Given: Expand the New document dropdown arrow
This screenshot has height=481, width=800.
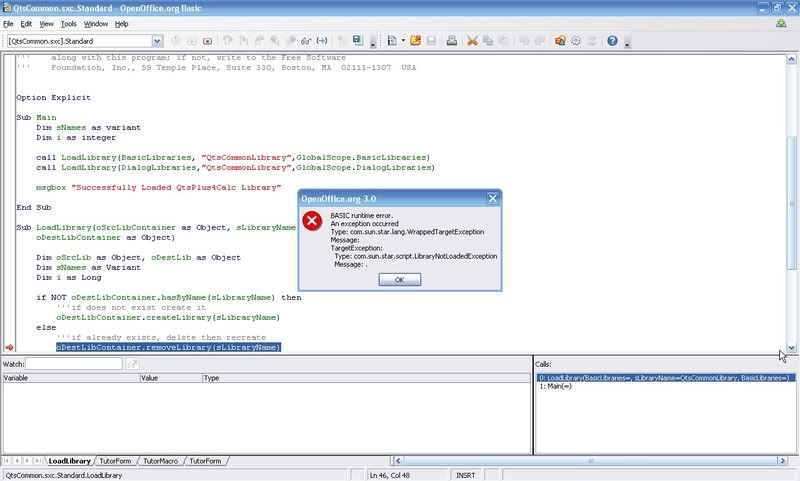Looking at the screenshot, I should coord(401,41).
